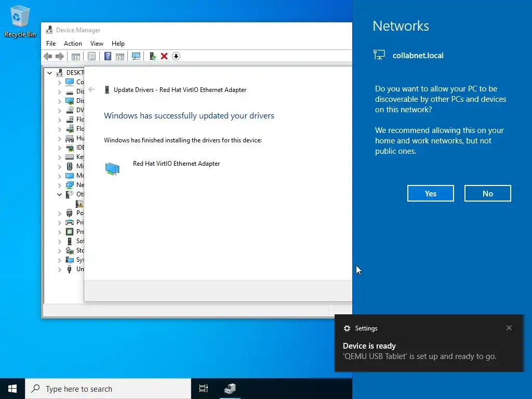Expand the 'Ne' network adapters chevron
The width and height of the screenshot is (532, 399).
pyautogui.click(x=59, y=185)
